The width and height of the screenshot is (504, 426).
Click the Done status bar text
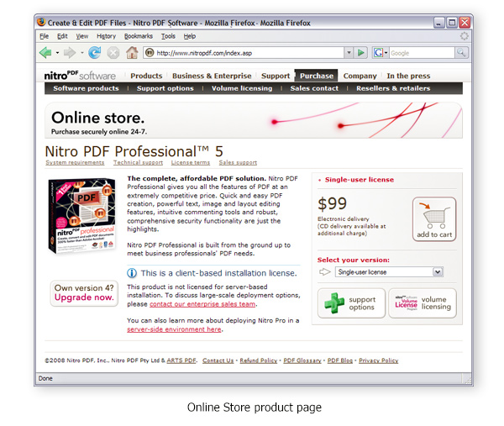tap(45, 378)
